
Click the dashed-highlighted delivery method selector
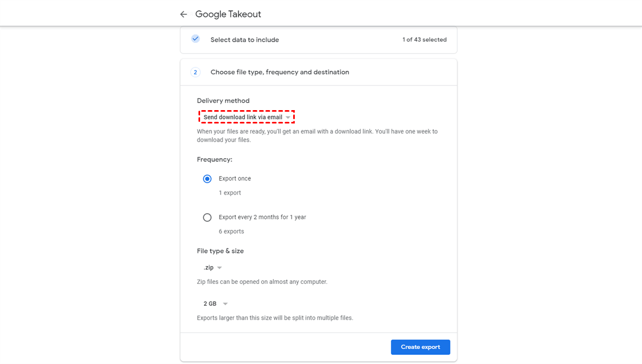247,117
